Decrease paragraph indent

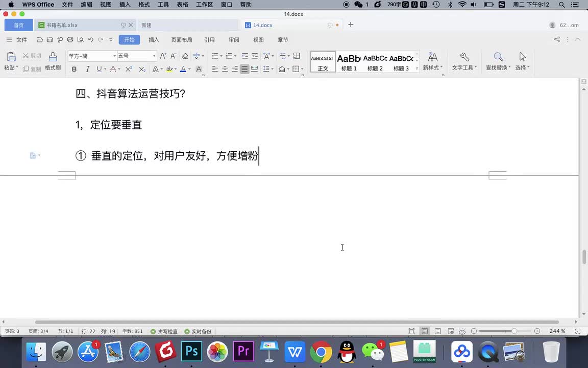[x=245, y=56]
